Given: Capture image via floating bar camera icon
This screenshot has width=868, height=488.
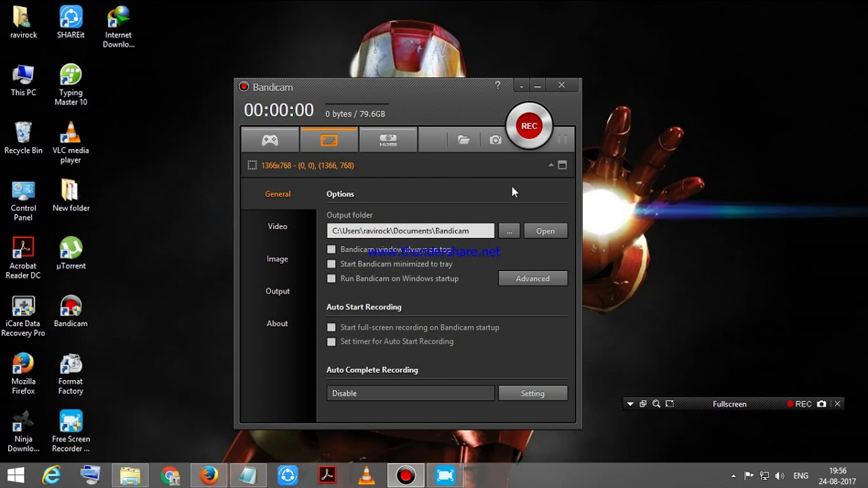Looking at the screenshot, I should pos(822,404).
